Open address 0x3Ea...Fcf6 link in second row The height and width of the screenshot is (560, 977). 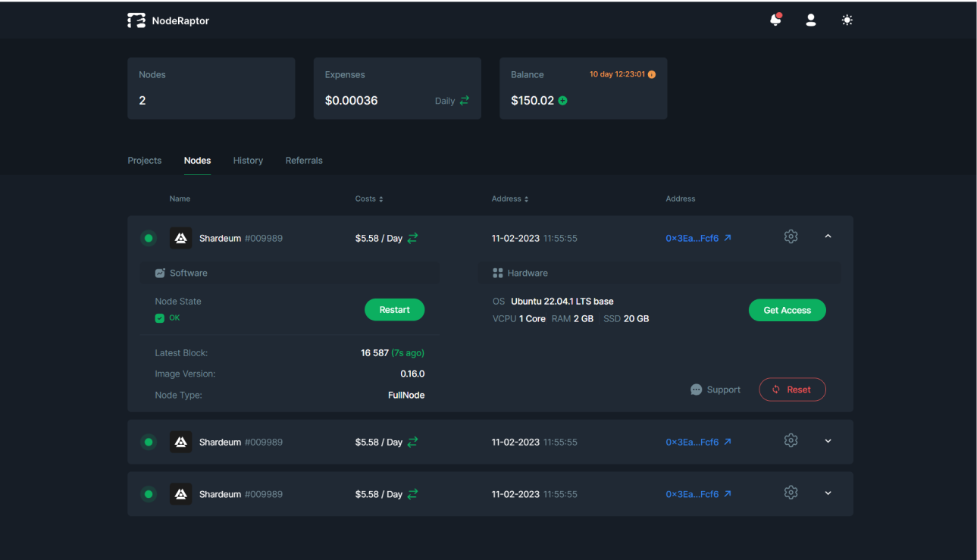698,442
